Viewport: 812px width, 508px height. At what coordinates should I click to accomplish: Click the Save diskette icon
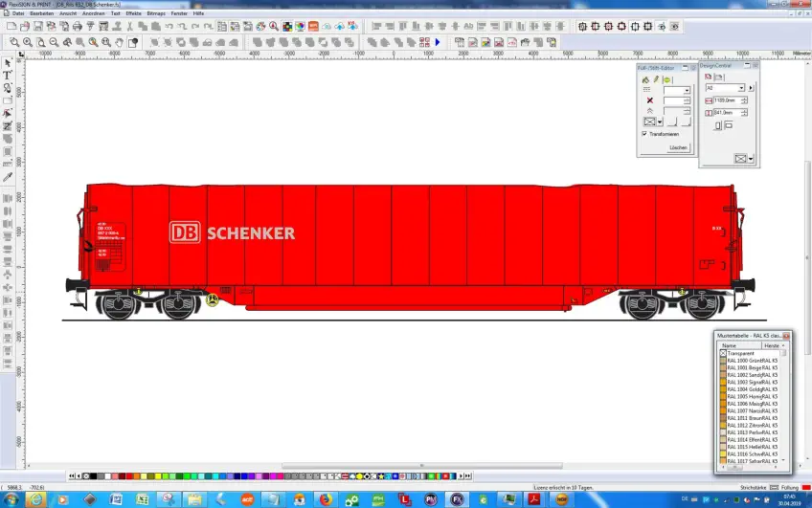click(x=37, y=26)
